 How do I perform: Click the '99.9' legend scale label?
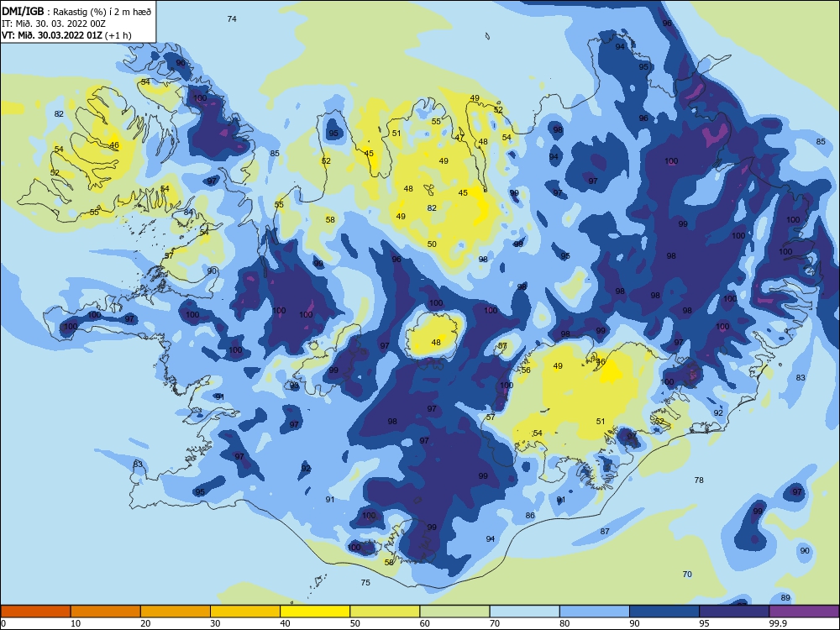click(778, 623)
